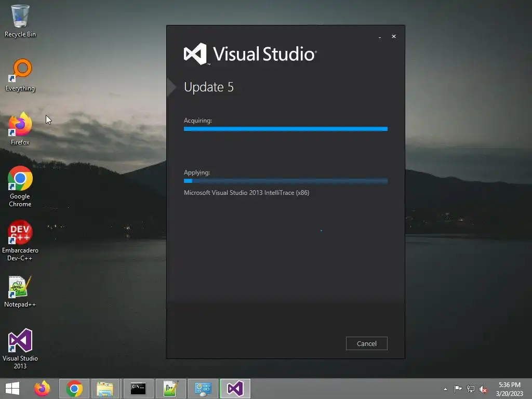Open the Windows Start button

pos(12,389)
